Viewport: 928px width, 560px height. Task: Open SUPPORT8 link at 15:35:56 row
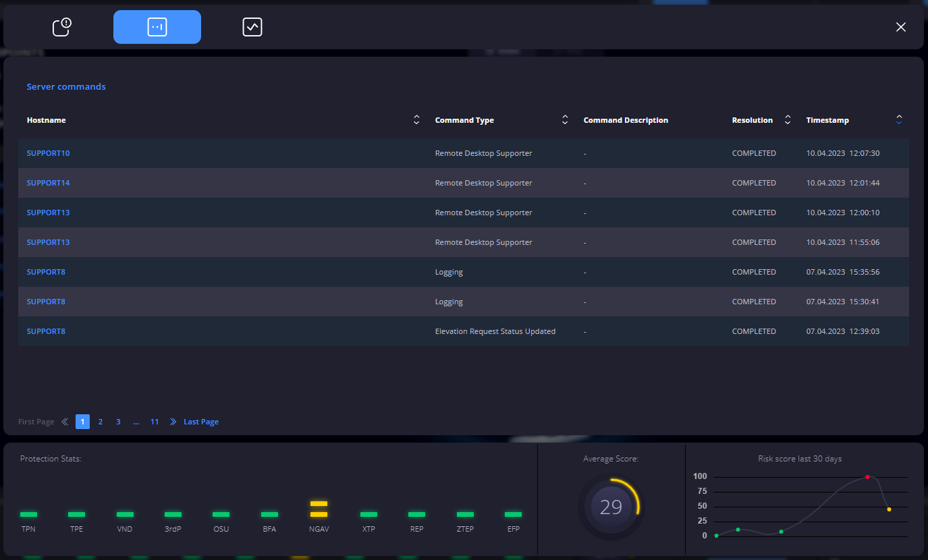pyautogui.click(x=46, y=272)
